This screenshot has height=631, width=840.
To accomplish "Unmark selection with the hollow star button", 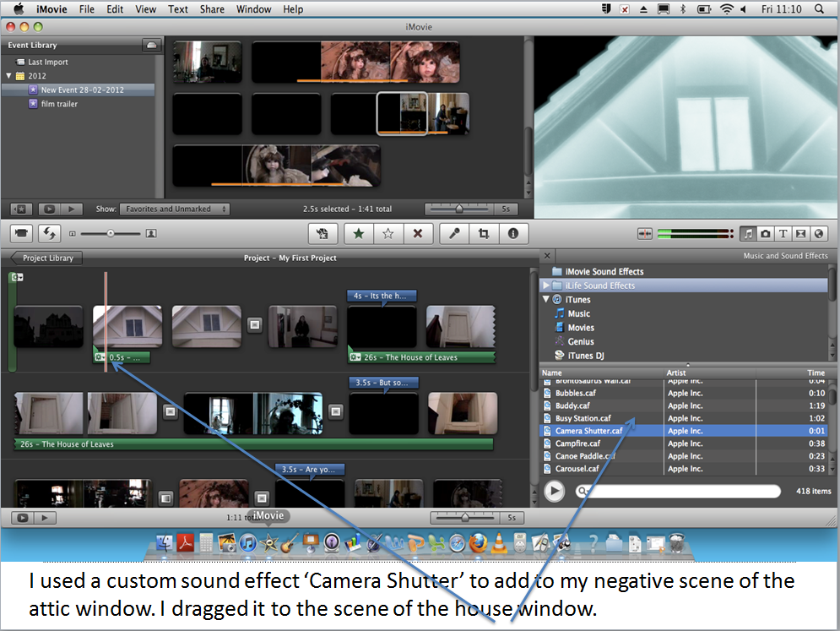I will click(x=387, y=233).
